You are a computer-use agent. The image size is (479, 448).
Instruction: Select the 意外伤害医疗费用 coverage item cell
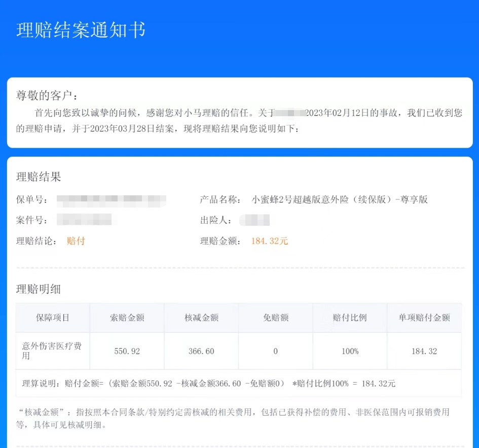52,351
